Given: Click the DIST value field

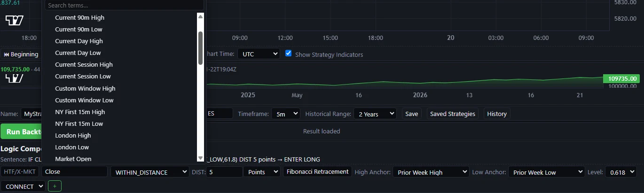Looking at the screenshot, I should tap(224, 172).
